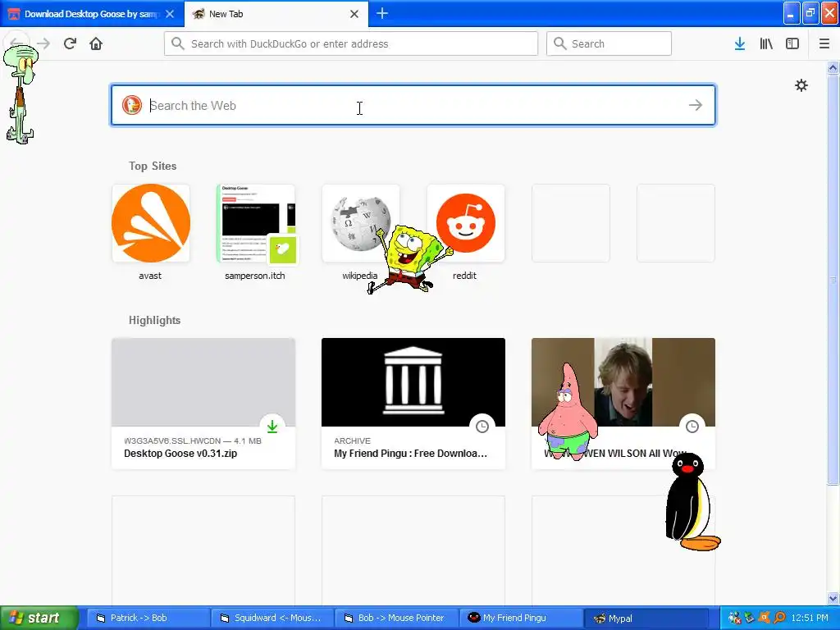The image size is (840, 630).
Task: Click download icon on Desktop Goose card
Action: point(272,427)
